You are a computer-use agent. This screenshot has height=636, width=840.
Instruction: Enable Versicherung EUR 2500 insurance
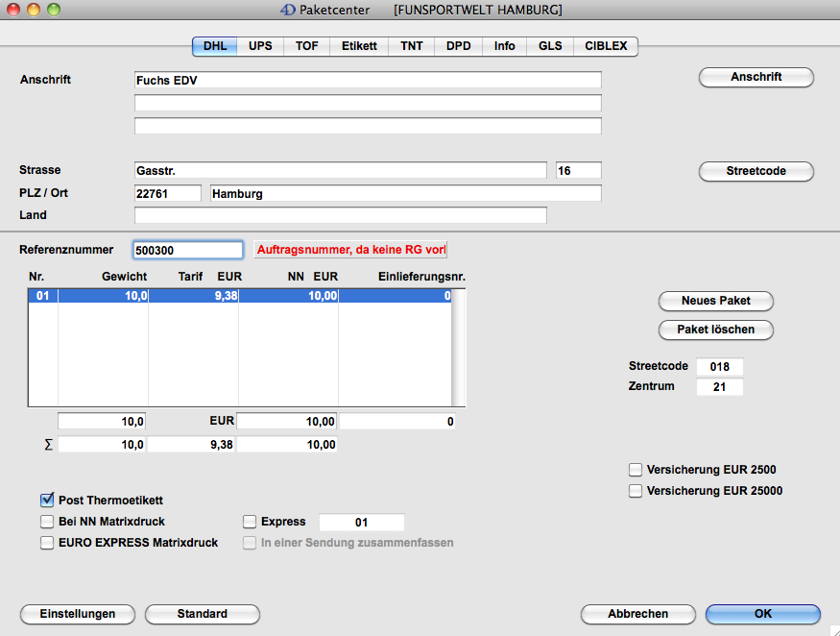pos(635,470)
